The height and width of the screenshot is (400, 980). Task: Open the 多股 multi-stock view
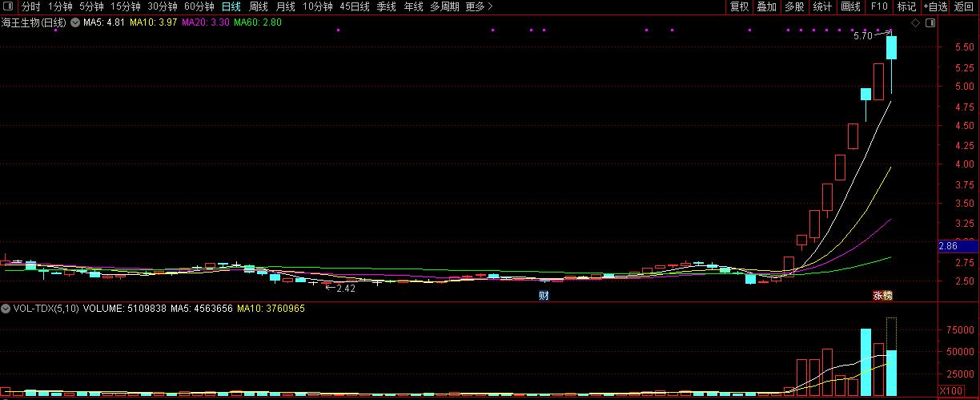coord(794,6)
